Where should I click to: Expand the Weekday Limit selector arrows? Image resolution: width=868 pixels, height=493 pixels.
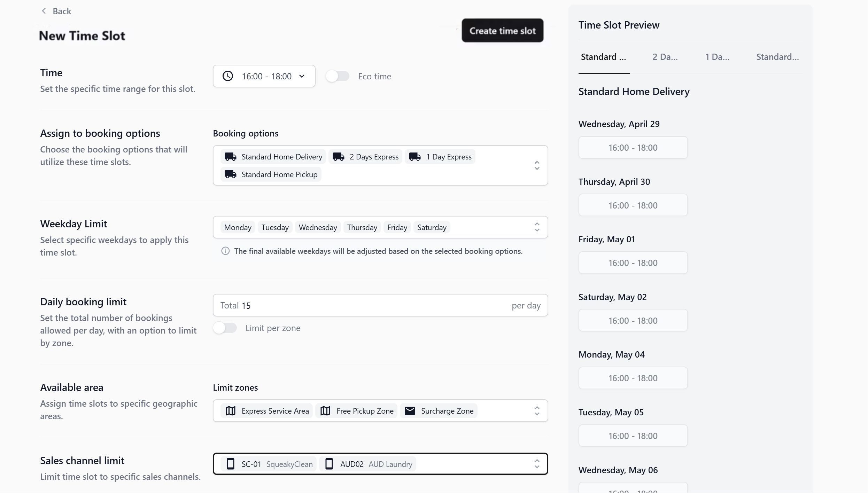pos(537,227)
